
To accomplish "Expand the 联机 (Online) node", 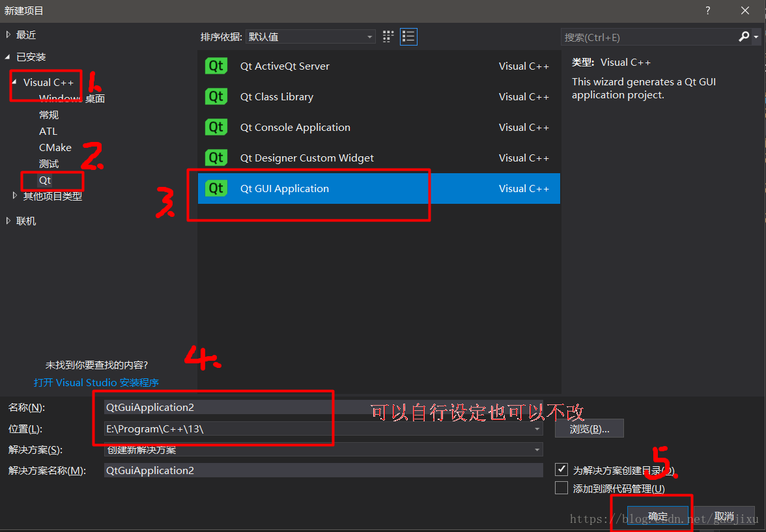I will 8,221.
